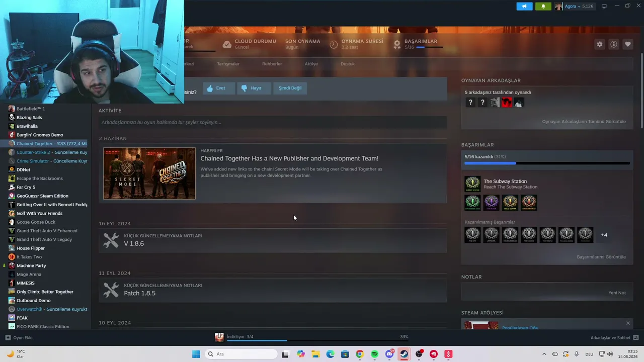Click the PEAK game icon in library
Viewport: 644px width, 362px height.
pos(12,318)
